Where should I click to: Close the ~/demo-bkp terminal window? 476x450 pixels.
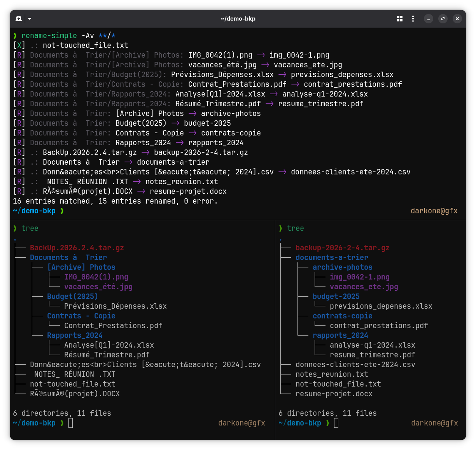pos(457,19)
